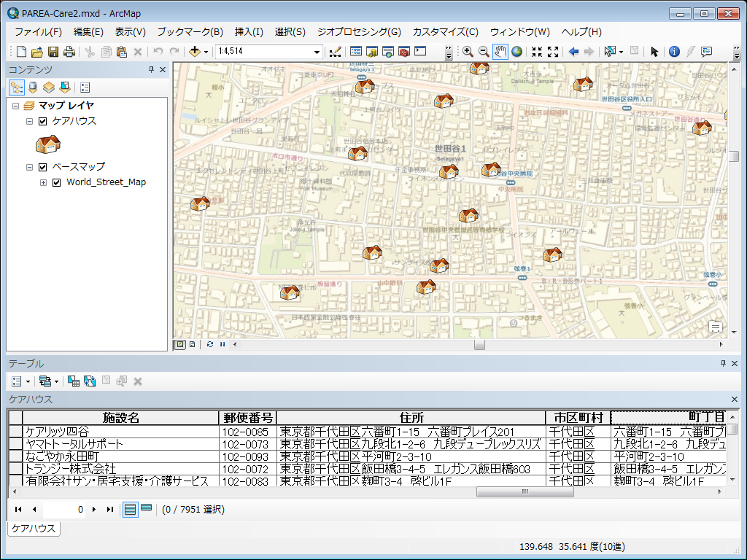Click the table's horizontal scrollbar thumb
Image resolution: width=747 pixels, height=560 pixels.
525,491
